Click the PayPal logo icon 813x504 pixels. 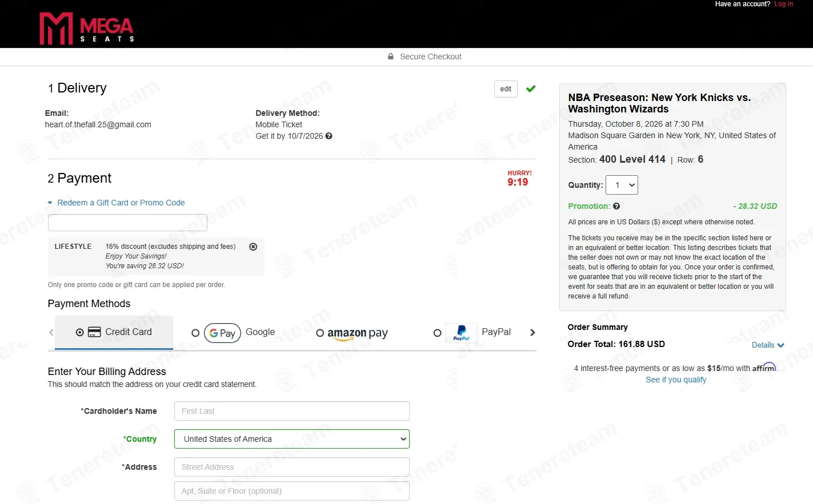[x=461, y=333]
